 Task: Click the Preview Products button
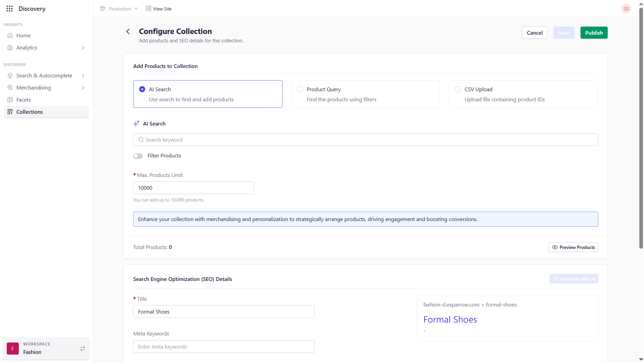click(573, 247)
